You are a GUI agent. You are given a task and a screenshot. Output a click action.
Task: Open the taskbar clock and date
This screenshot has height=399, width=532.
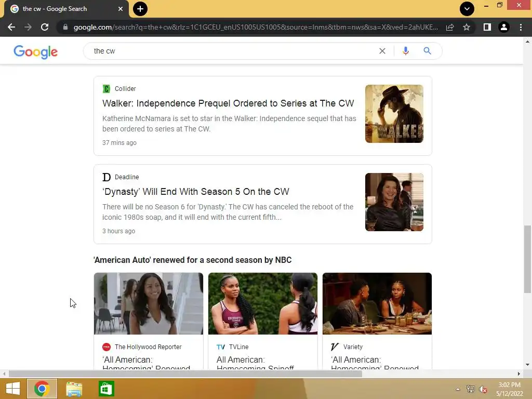[x=509, y=389]
